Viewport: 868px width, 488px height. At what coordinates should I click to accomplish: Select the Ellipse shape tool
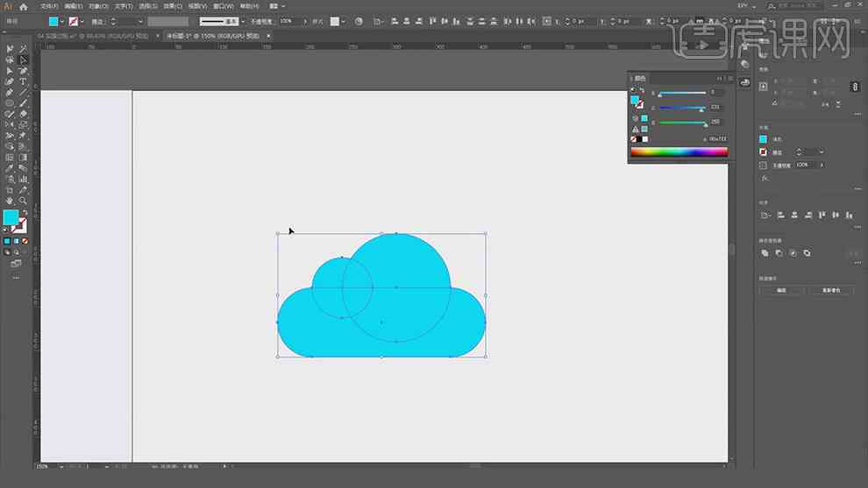(10, 103)
